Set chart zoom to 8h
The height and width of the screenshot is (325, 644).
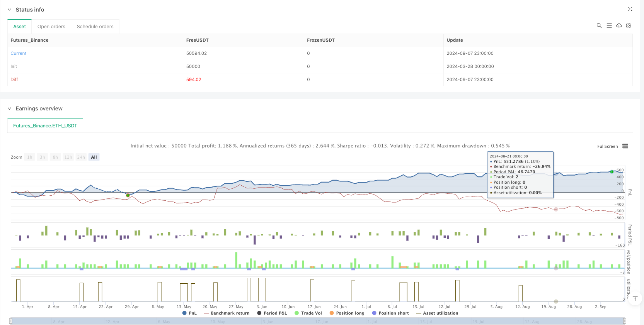[55, 157]
